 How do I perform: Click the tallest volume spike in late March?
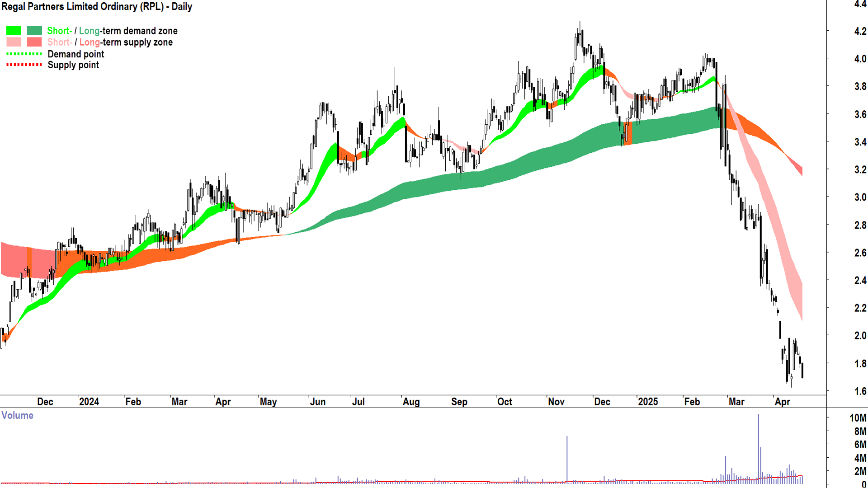(758, 447)
